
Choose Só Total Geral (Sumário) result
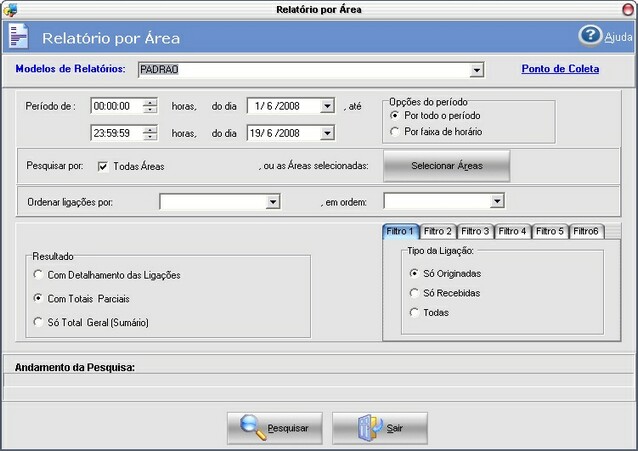click(38, 322)
